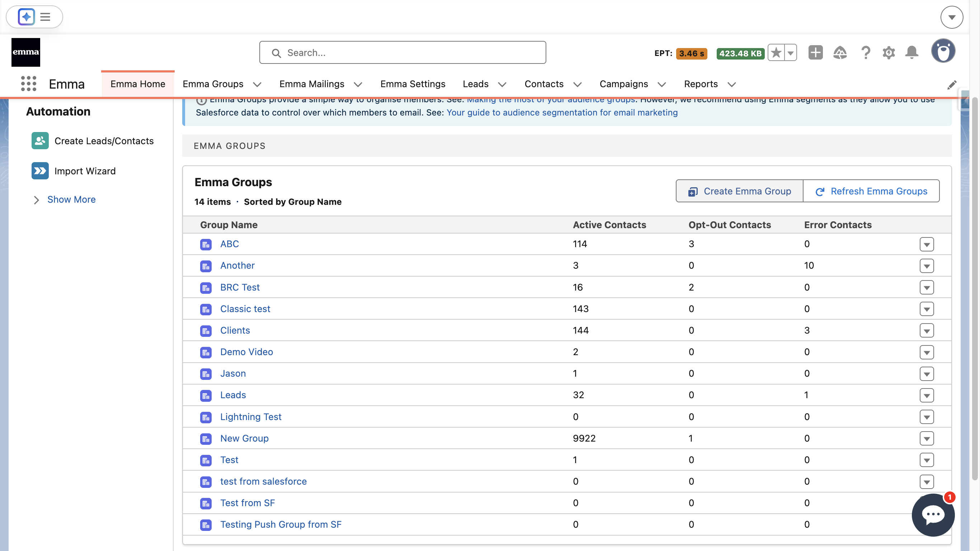This screenshot has width=980, height=551.
Task: Click the Create Leads/Contacts icon
Action: coord(40,141)
